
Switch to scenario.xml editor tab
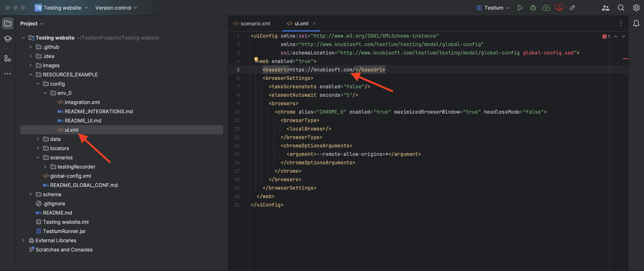(252, 24)
